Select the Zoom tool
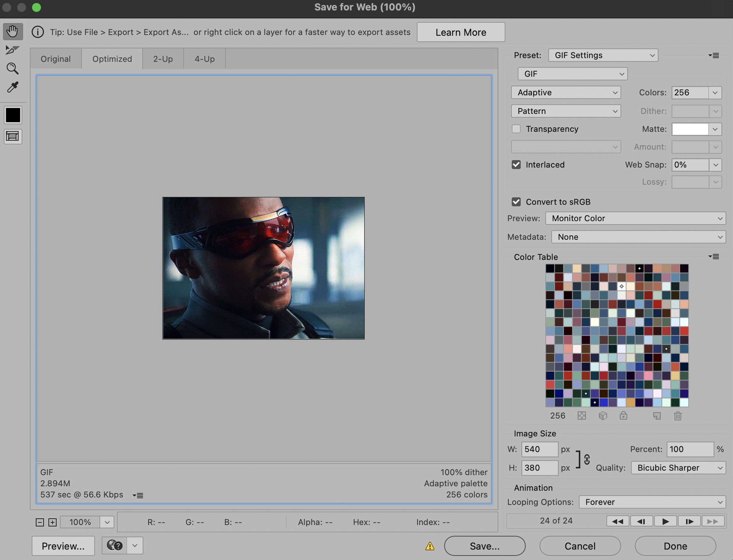Viewport: 733px width, 560px height. pos(13,69)
